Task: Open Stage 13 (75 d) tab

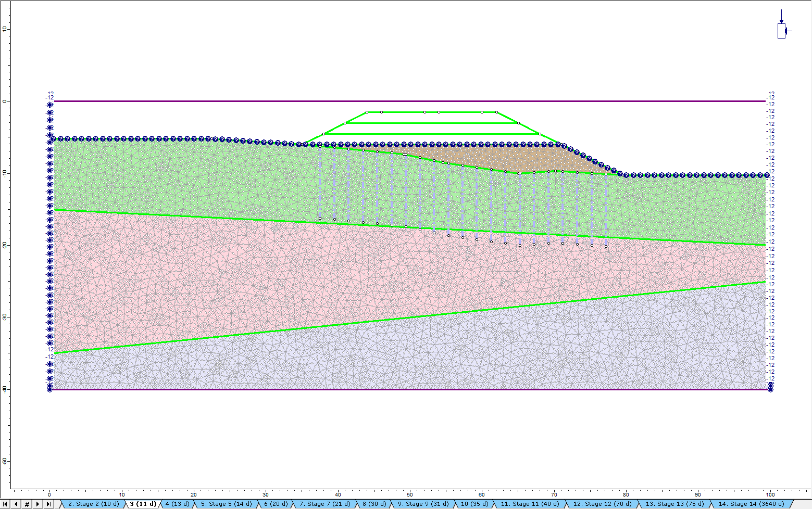Action: pos(674,504)
